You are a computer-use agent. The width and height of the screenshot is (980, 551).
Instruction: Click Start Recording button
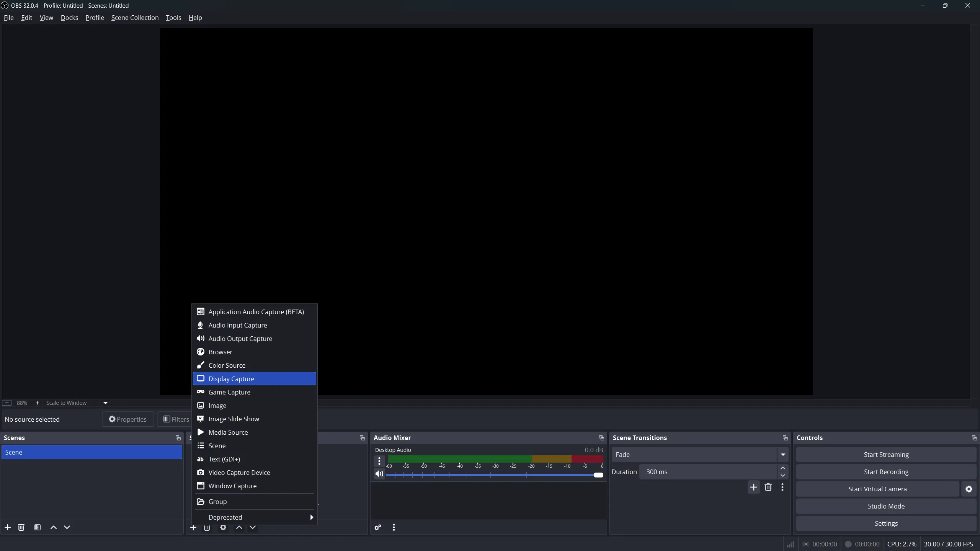(886, 472)
